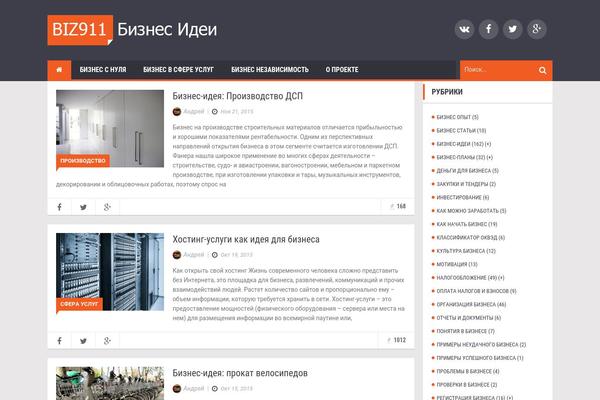Focus the Поиск search field

tap(498, 70)
